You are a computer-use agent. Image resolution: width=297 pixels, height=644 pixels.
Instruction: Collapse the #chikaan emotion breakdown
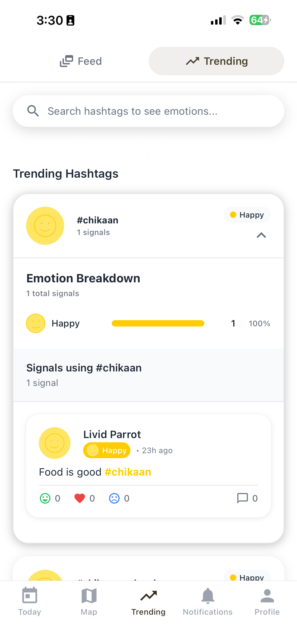261,235
